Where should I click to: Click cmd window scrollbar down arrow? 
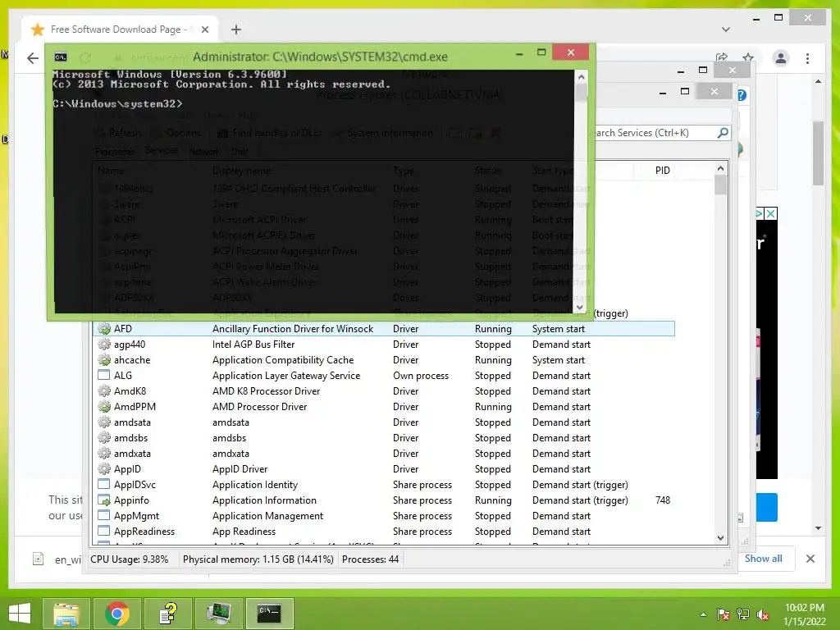coord(581,308)
